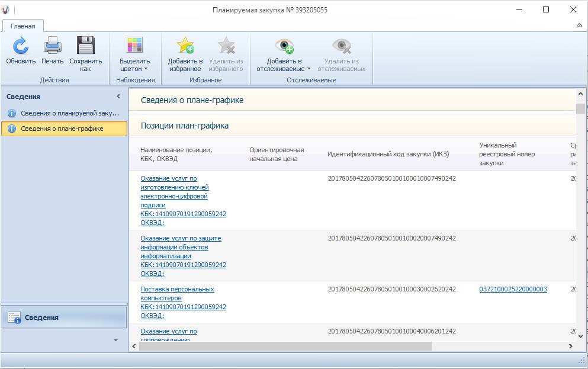Select Сведения о планируемой закупке item
Viewport: 588px width, 369px height.
point(69,113)
